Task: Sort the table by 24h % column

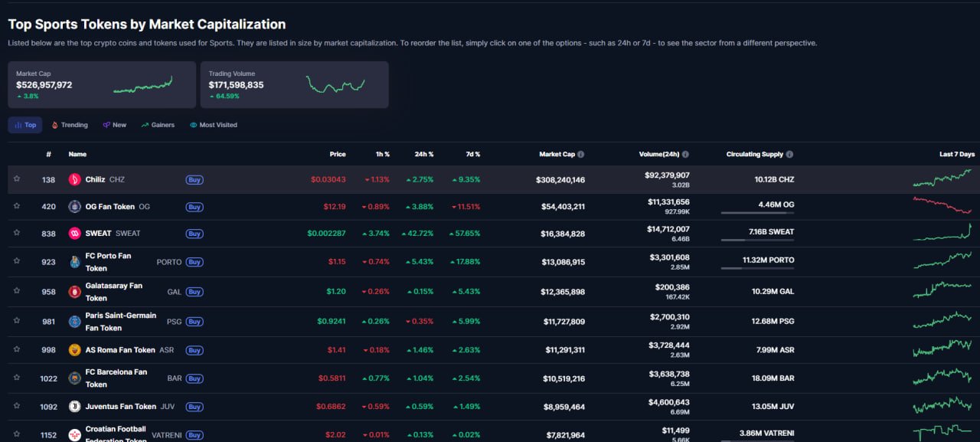Action: click(x=423, y=154)
